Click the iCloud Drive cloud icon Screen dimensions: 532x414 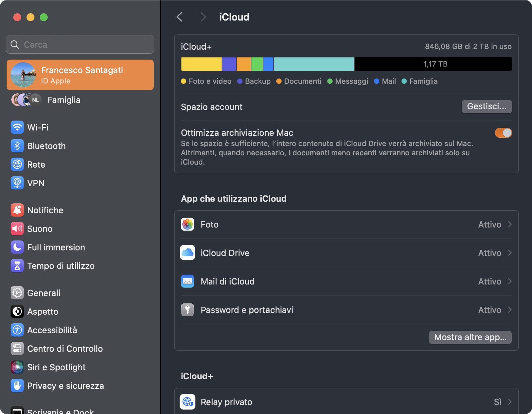coord(187,253)
